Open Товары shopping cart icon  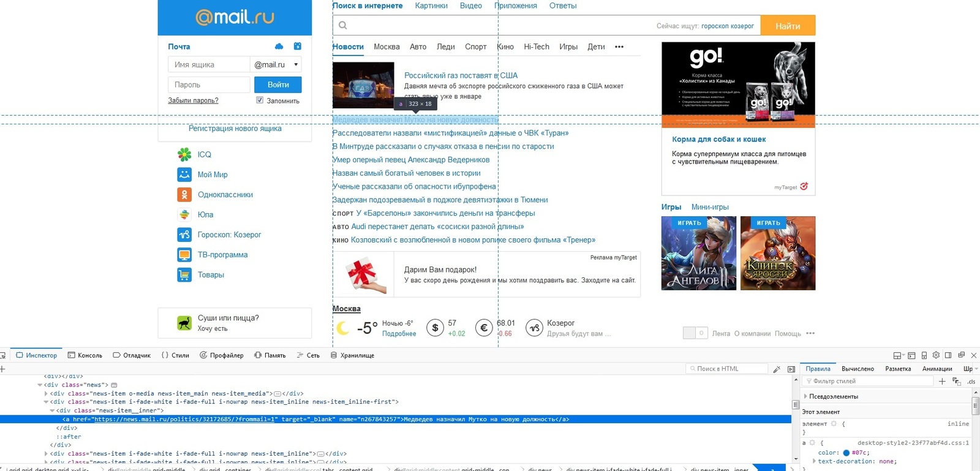point(184,275)
